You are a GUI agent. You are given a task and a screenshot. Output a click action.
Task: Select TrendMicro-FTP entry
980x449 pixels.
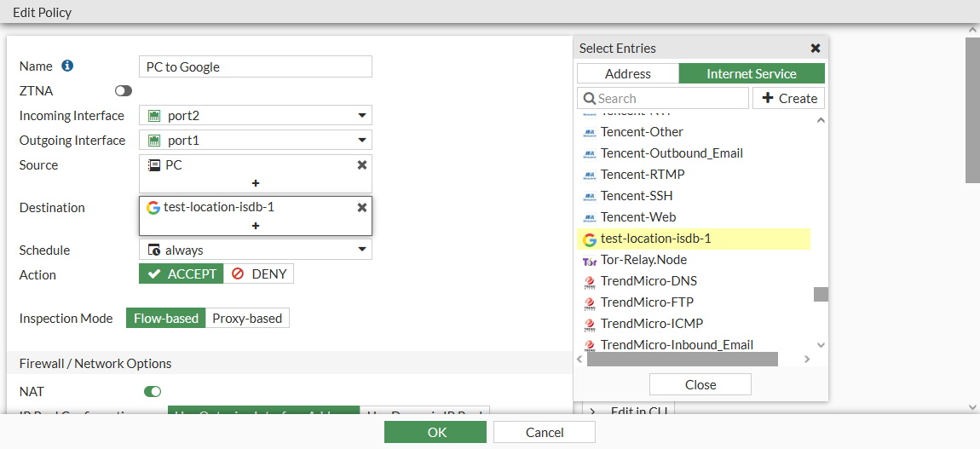tap(694, 302)
